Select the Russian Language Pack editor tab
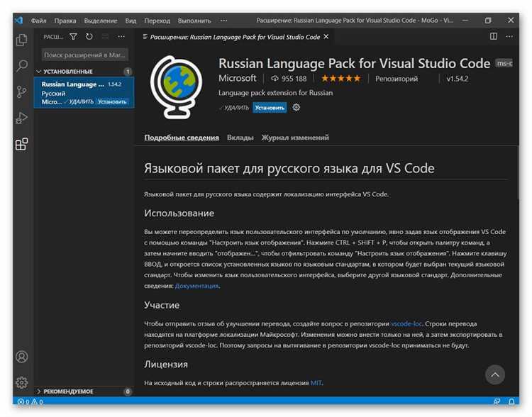 coord(235,37)
